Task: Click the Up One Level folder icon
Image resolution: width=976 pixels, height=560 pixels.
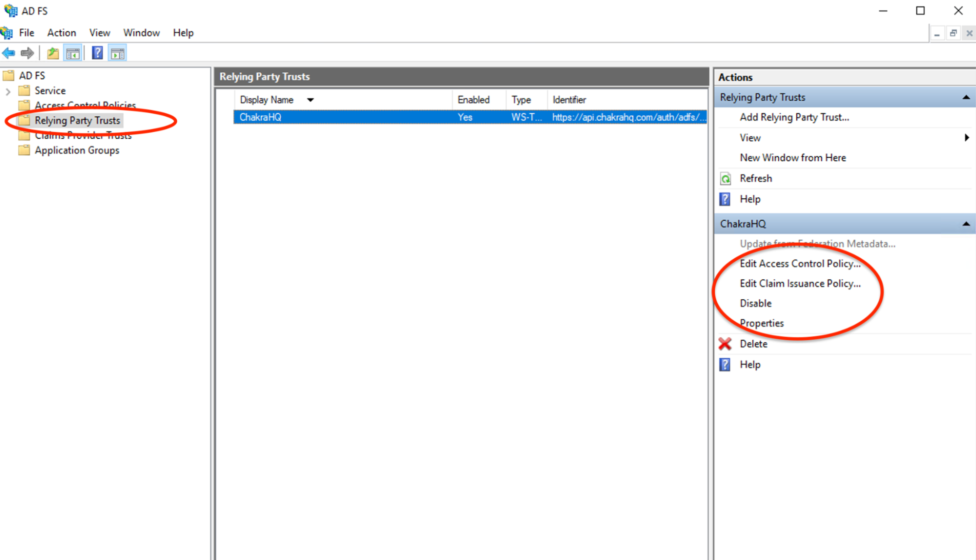Action: click(x=53, y=53)
